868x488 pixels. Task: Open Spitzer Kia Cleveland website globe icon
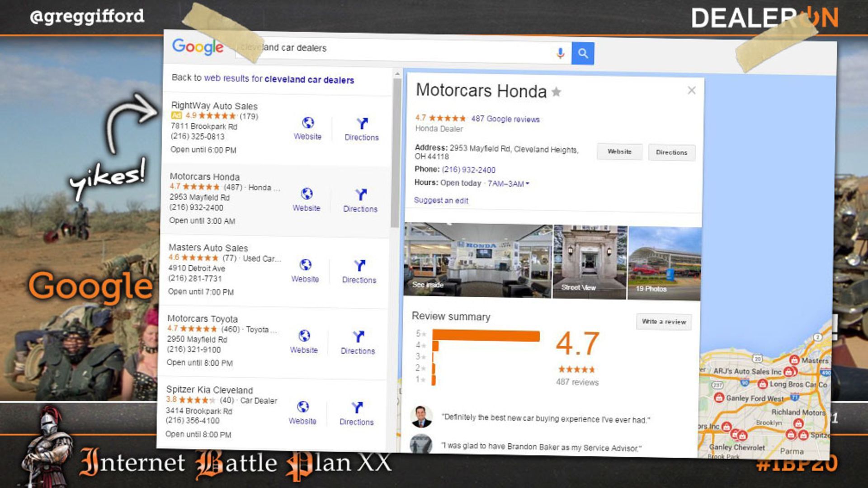[303, 407]
